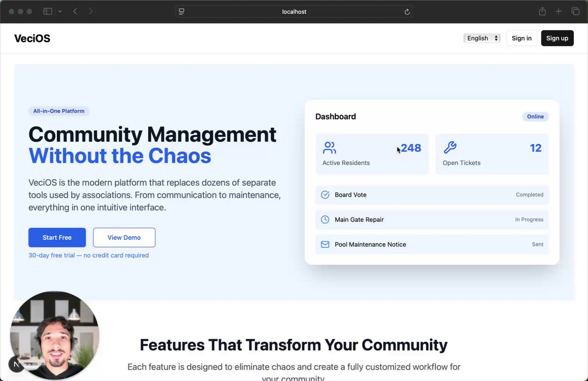Go back with the browser back arrow
Screen dimensions: 588x381
75,11
